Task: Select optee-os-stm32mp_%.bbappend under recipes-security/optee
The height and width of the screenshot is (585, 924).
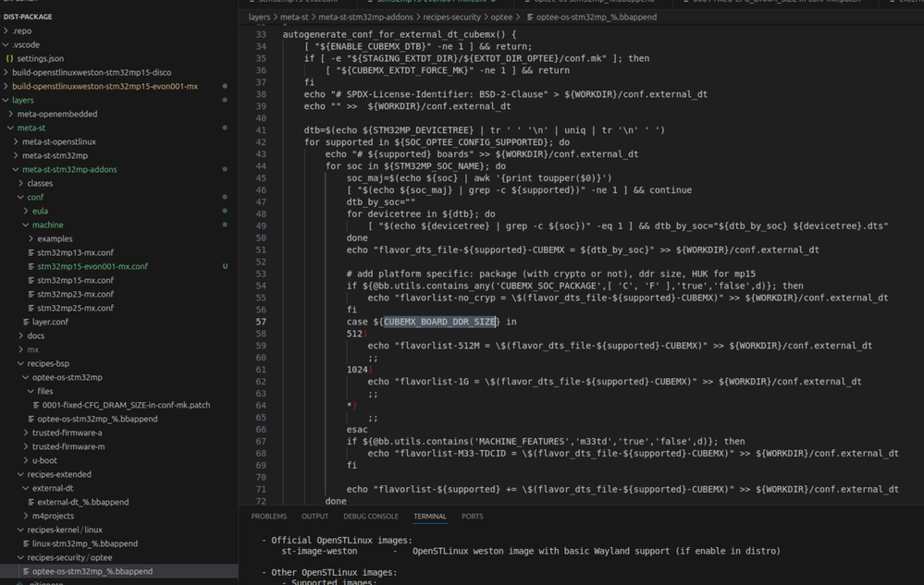Action: pyautogui.click(x=92, y=571)
